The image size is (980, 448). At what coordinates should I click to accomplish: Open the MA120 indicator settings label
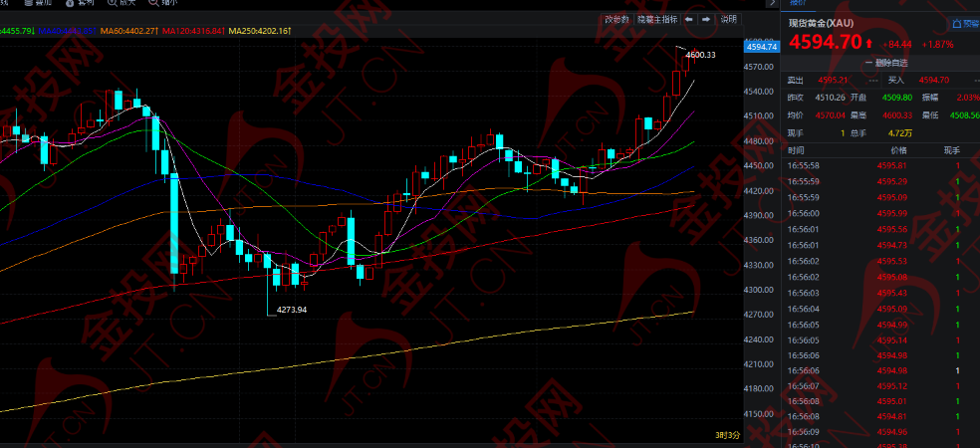193,31
